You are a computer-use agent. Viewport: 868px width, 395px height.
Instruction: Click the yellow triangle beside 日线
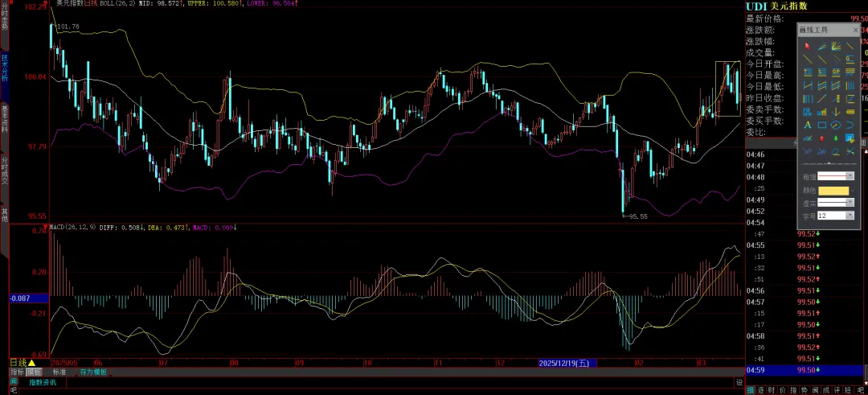point(31,364)
